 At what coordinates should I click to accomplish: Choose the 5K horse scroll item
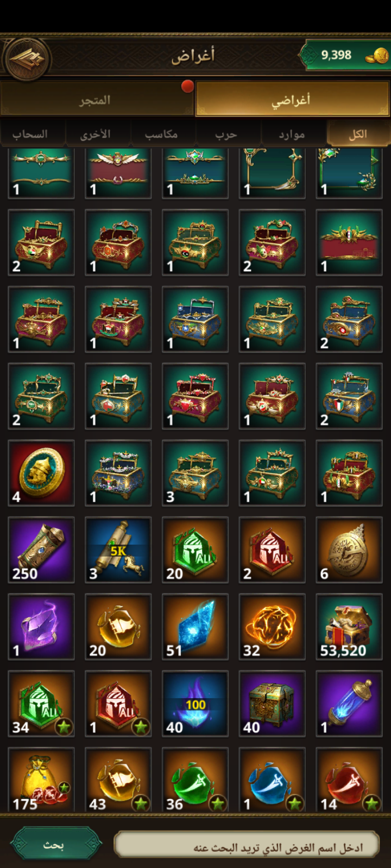pos(118,550)
